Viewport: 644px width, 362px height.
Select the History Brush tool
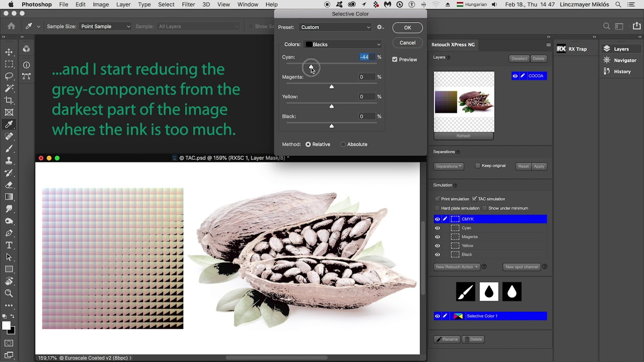(9, 172)
